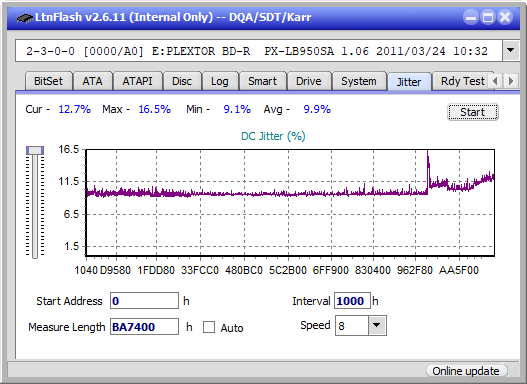This screenshot has width=527, height=384.
Task: Click the DC Jitter (%) chart title
Action: [x=273, y=136]
